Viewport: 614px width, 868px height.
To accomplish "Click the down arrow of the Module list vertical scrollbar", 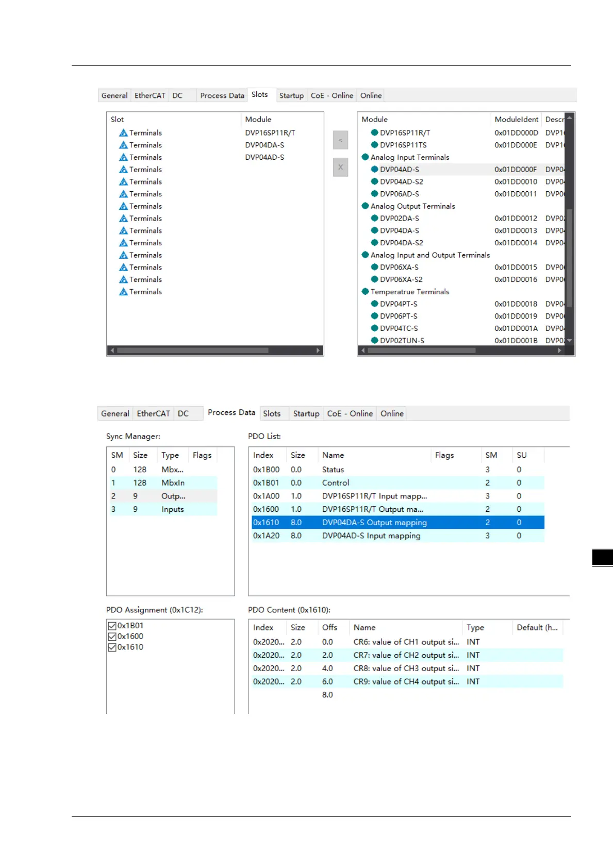I will tap(570, 341).
